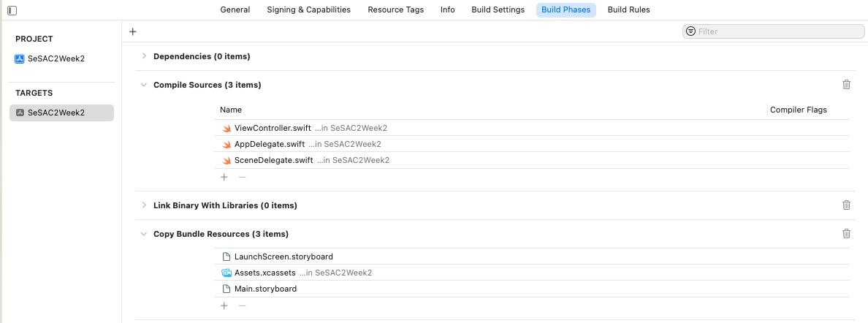This screenshot has width=868, height=323.
Task: Select the Build Phases tab
Action: click(566, 10)
